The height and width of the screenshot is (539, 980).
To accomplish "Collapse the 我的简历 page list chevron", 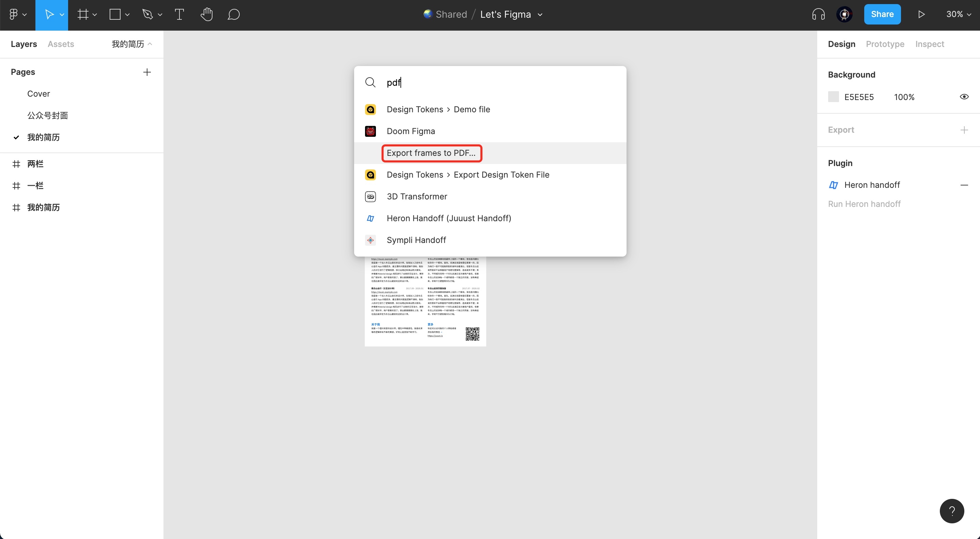I will 150,44.
